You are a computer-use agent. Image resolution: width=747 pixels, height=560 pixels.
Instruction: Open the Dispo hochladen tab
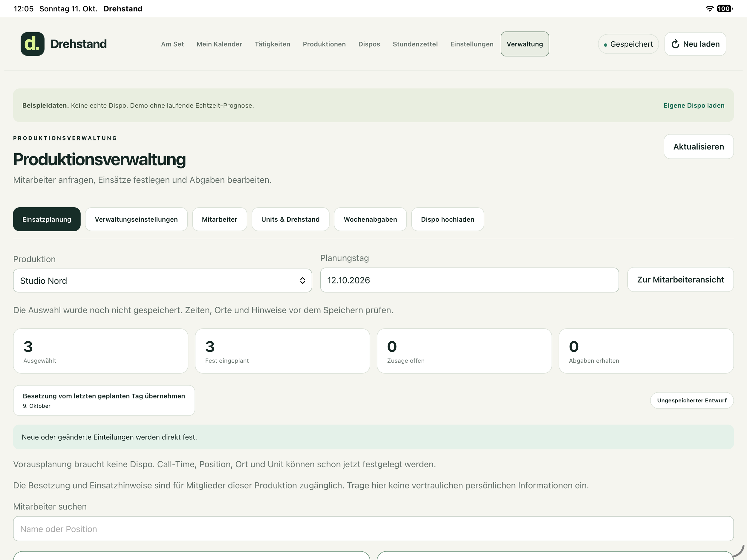(x=448, y=219)
